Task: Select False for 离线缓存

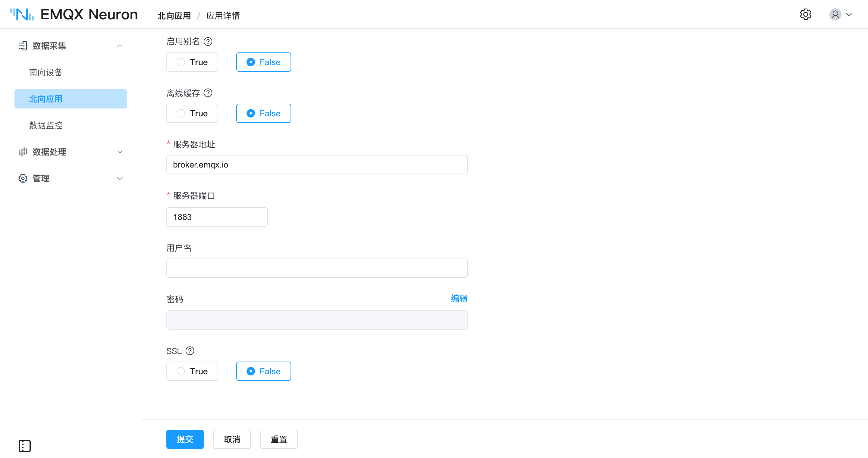Action: tap(263, 113)
